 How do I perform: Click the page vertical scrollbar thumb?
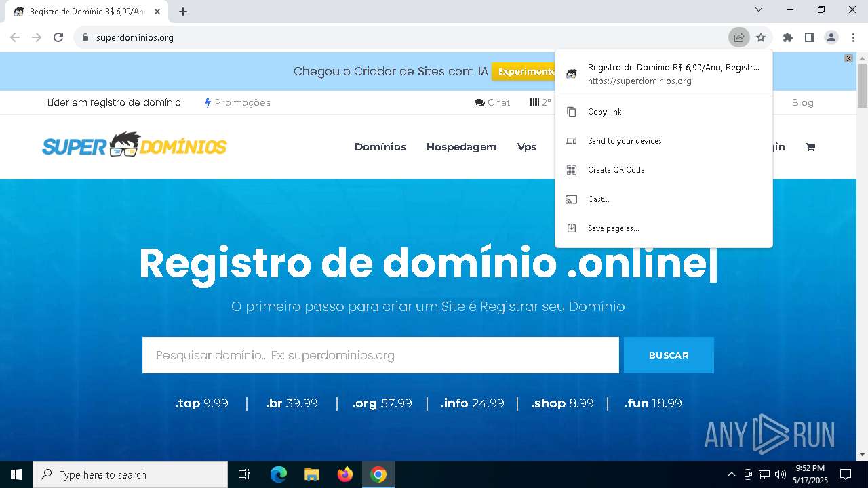click(862, 86)
